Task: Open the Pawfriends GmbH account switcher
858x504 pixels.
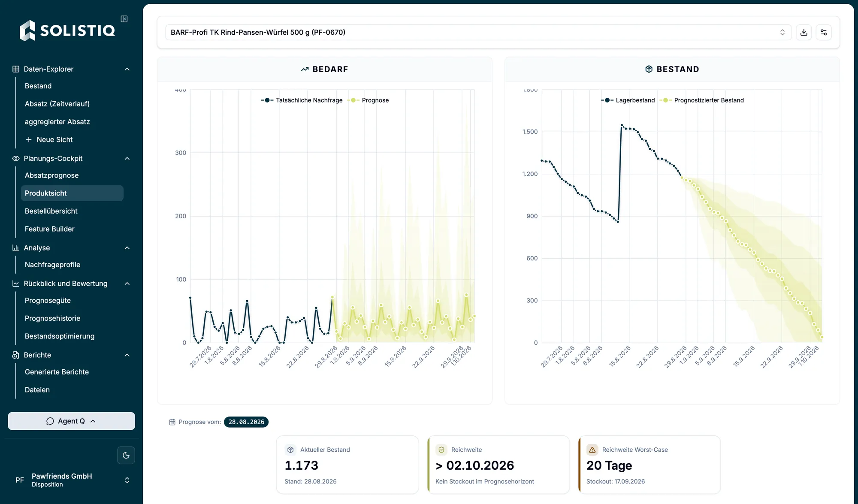Action: click(x=71, y=480)
